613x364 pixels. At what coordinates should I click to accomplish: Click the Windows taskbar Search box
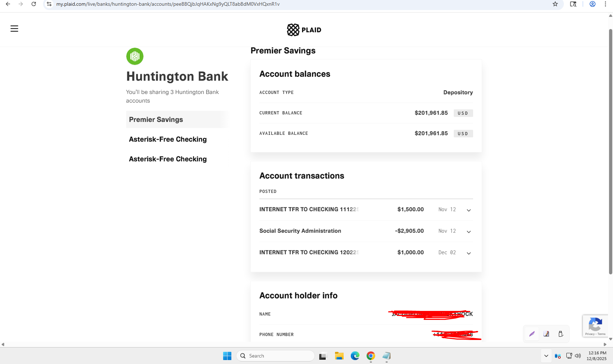click(275, 356)
